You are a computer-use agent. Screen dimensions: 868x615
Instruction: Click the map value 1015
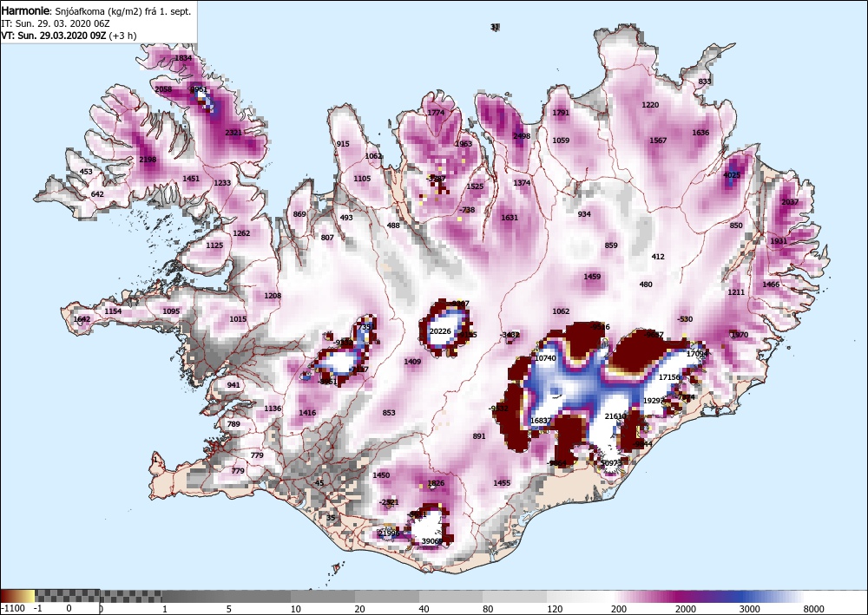238,319
